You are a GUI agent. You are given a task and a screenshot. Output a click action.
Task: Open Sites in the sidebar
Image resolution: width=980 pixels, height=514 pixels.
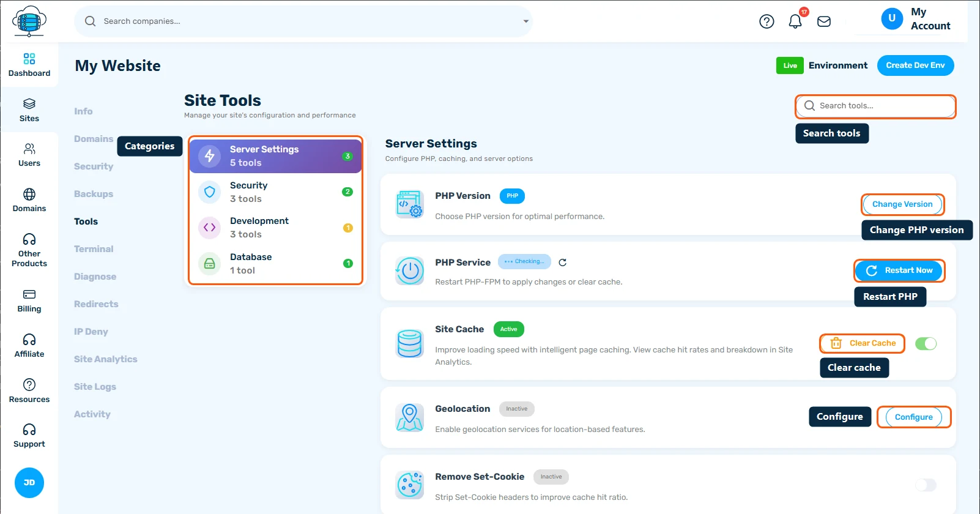[29, 110]
